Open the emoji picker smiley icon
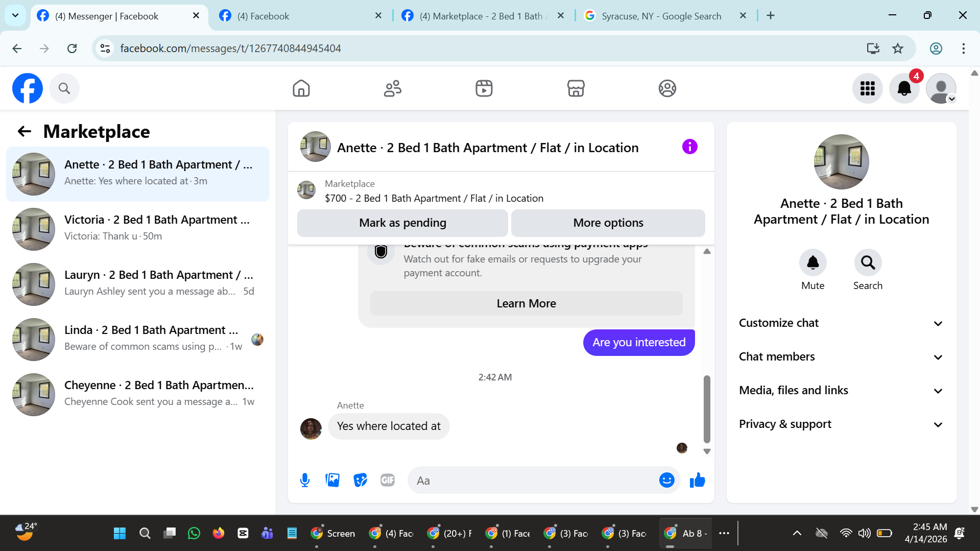 click(x=666, y=481)
